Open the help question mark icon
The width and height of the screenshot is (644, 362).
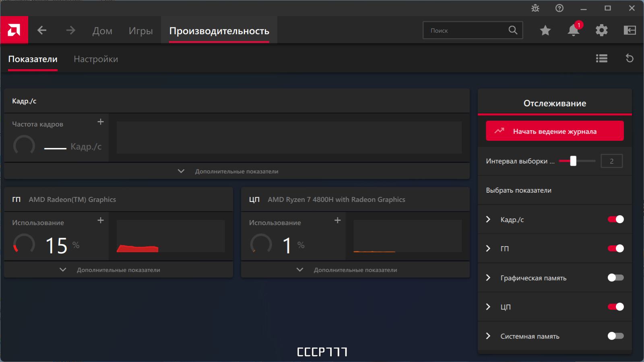pos(559,8)
